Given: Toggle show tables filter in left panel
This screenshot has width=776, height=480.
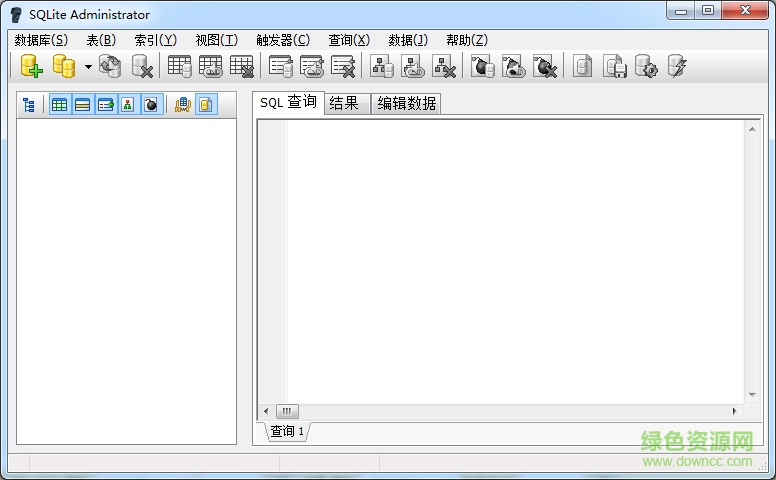Looking at the screenshot, I should tap(59, 105).
